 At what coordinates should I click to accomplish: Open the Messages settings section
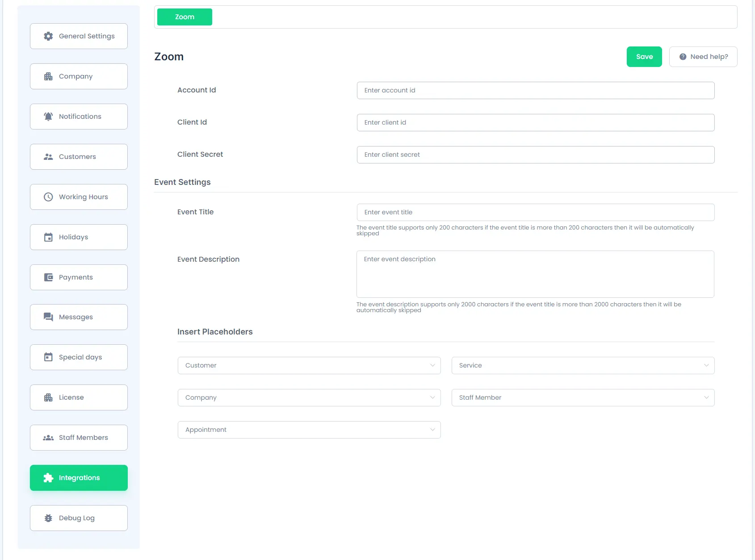click(79, 317)
